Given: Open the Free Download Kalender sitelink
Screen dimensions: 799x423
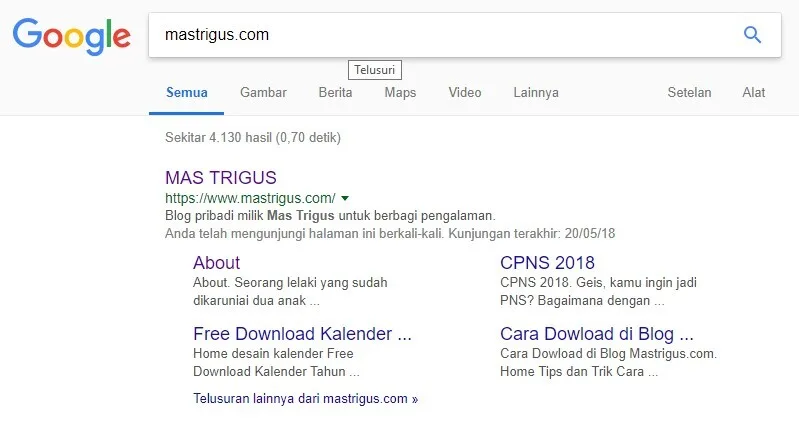Looking at the screenshot, I should (302, 334).
